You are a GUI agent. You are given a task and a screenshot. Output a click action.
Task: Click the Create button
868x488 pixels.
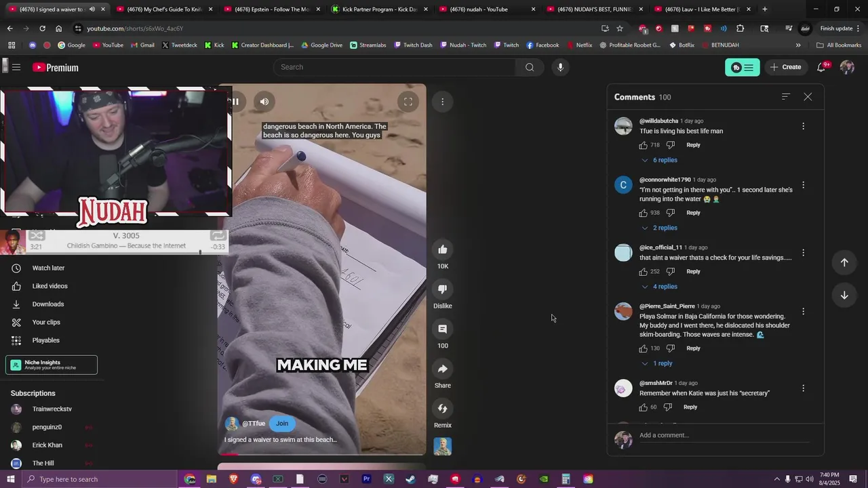pyautogui.click(x=785, y=67)
